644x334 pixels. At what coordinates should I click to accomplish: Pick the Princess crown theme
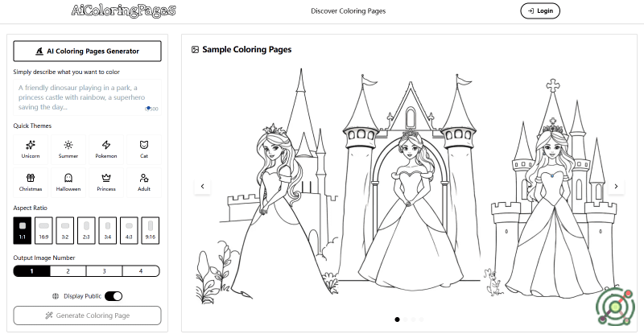[x=106, y=182]
